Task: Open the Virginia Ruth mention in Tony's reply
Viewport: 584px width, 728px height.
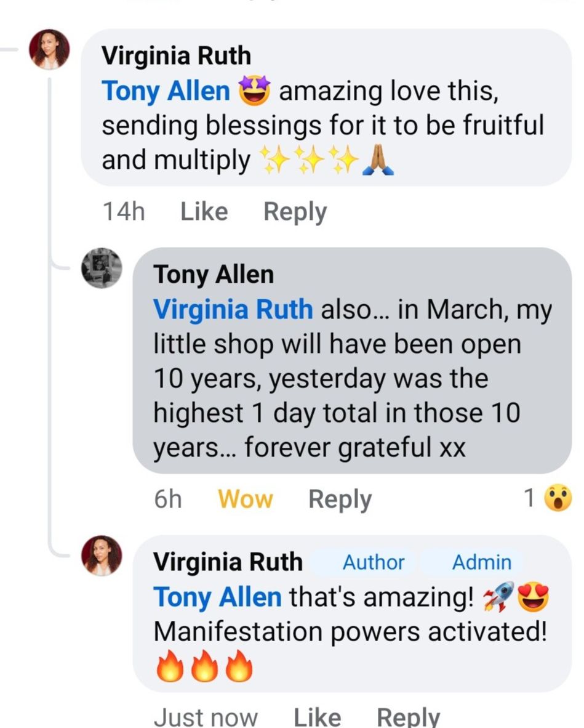Action: (x=233, y=309)
